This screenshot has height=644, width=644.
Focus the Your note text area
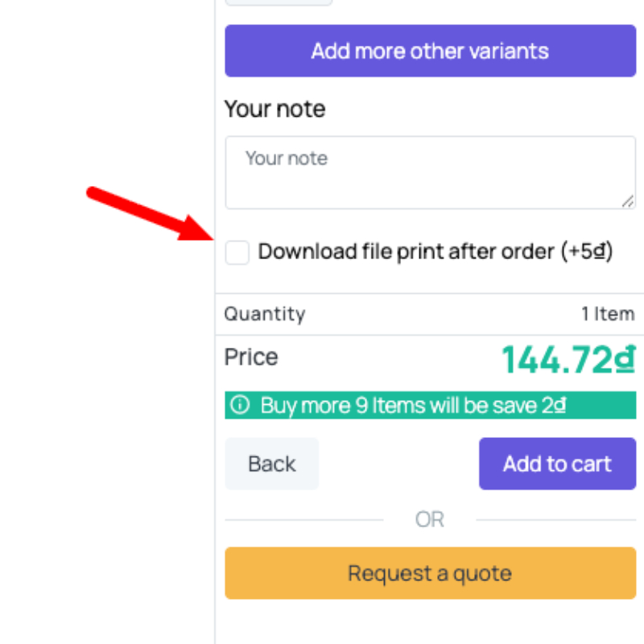coord(430,172)
